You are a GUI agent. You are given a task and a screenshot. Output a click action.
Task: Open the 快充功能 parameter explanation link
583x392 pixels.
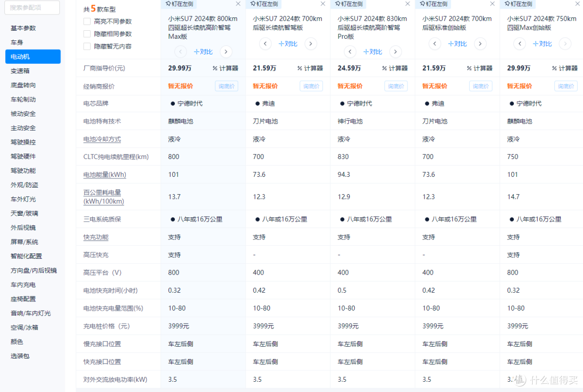pos(96,237)
